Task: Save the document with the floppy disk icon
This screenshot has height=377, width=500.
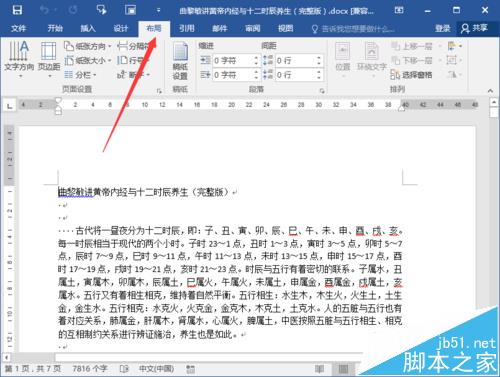Action: pyautogui.click(x=17, y=10)
